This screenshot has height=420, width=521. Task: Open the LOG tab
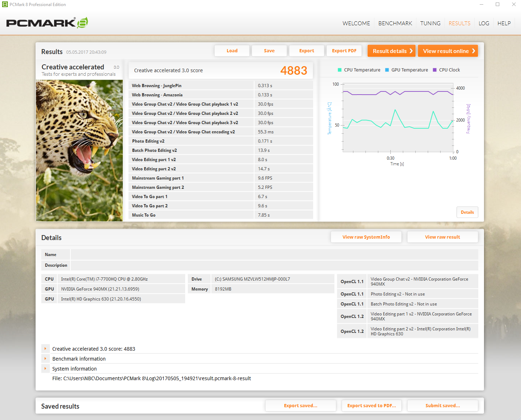(484, 23)
